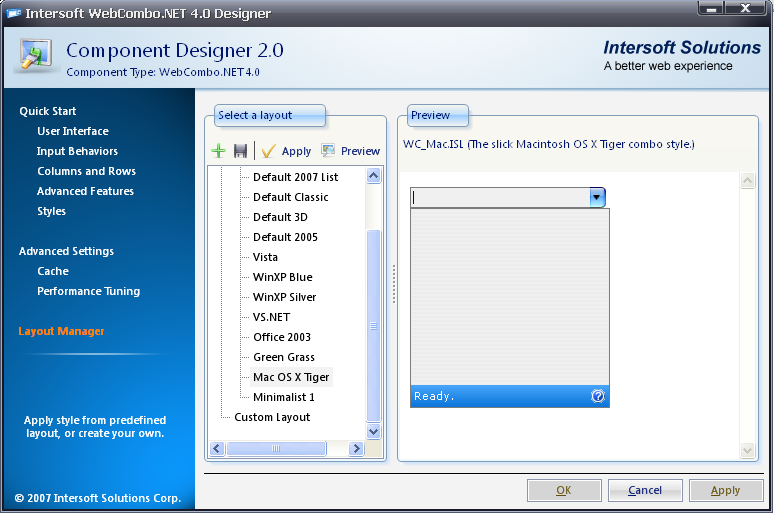This screenshot has height=514, width=774.
Task: Click layout list scroll up arrow
Action: [374, 176]
